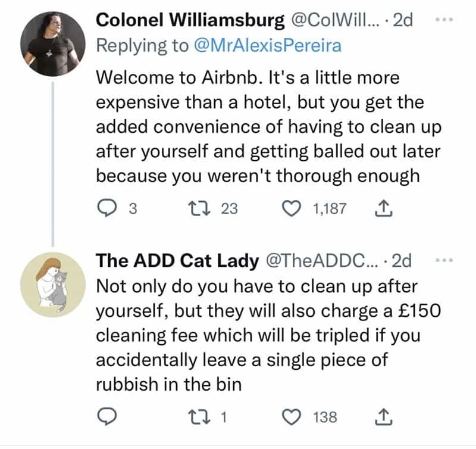The image size is (476, 449).
Task: Open Colonel Williamsburg's profile name
Action: 190,20
